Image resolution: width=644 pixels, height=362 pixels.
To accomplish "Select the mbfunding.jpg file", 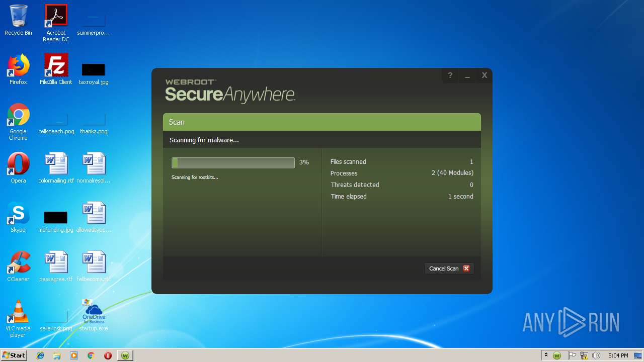I will pyautogui.click(x=56, y=222).
